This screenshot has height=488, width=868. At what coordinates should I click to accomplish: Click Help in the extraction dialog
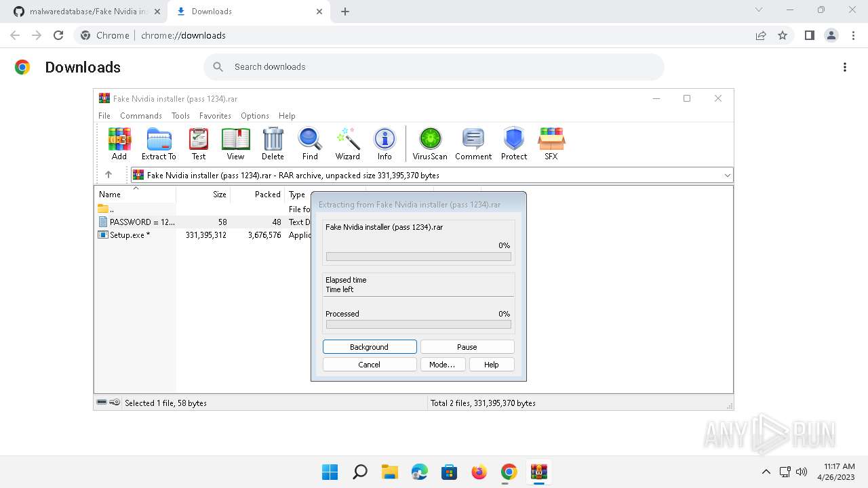492,365
